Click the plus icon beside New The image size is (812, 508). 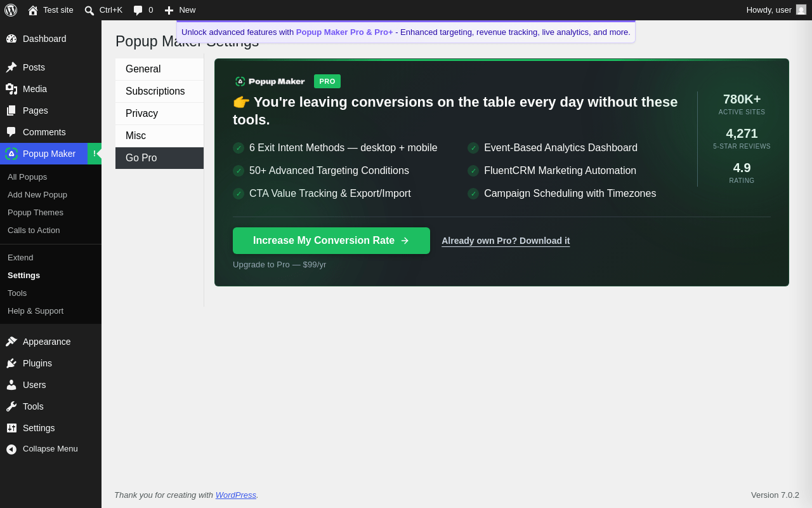point(169,10)
